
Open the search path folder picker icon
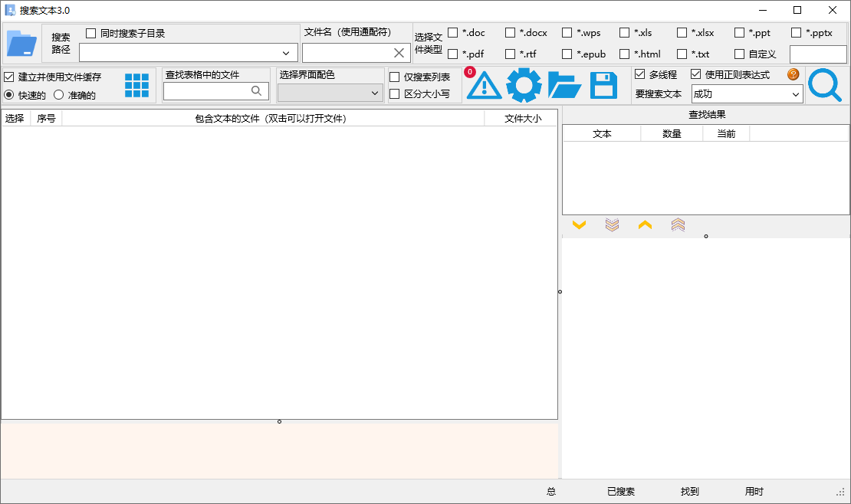[22, 43]
